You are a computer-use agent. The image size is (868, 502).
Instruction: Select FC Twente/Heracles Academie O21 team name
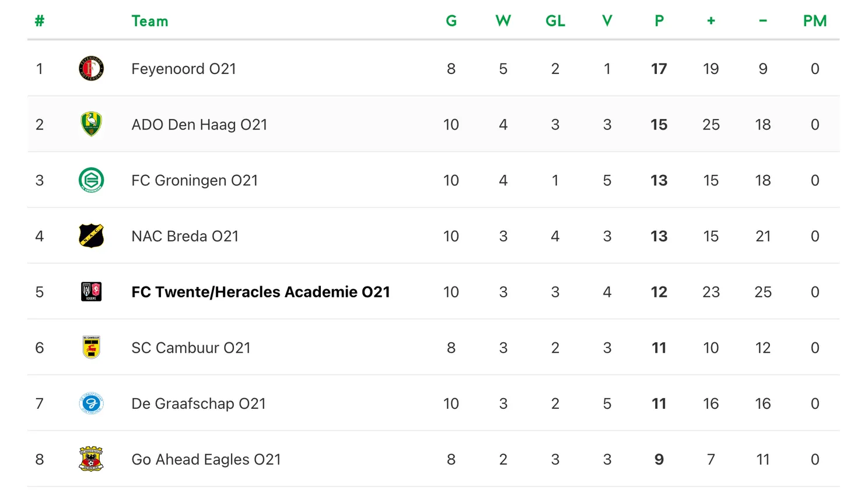pyautogui.click(x=260, y=292)
